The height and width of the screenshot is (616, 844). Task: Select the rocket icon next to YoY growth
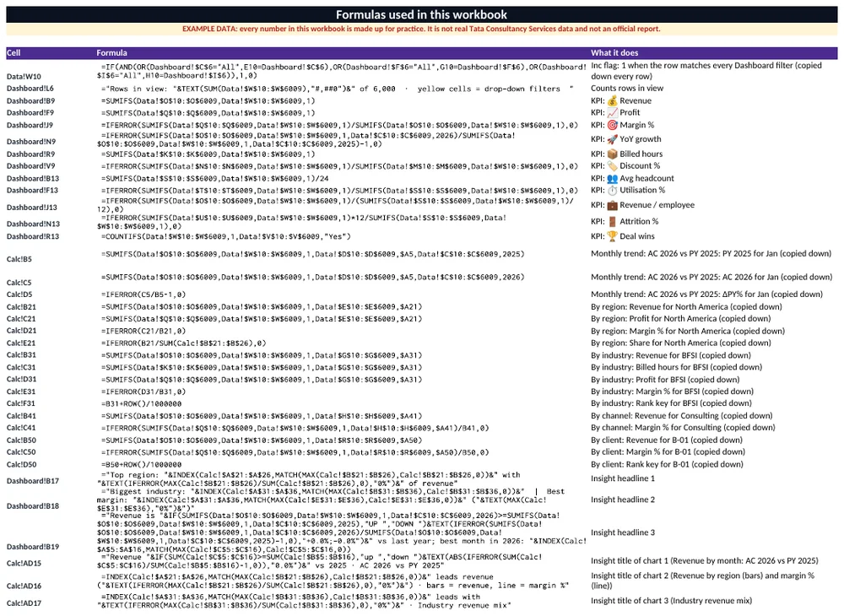tap(612, 138)
